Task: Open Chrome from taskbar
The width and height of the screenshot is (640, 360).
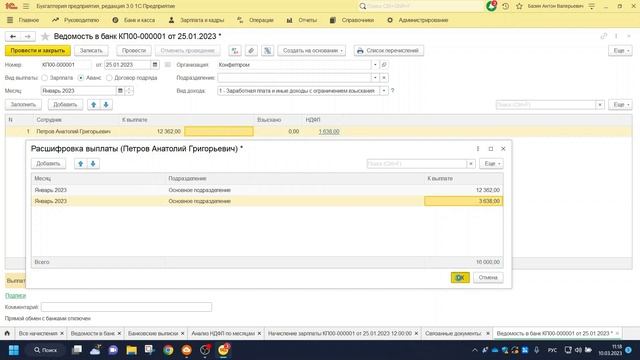Action: coord(168,350)
